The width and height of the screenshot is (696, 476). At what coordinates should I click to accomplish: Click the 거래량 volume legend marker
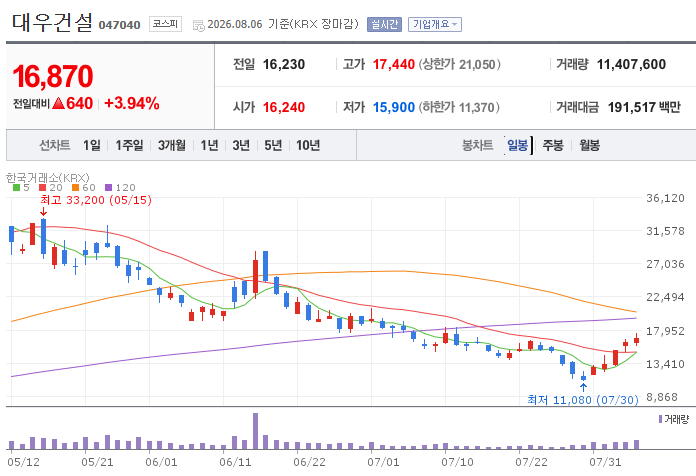click(x=660, y=419)
